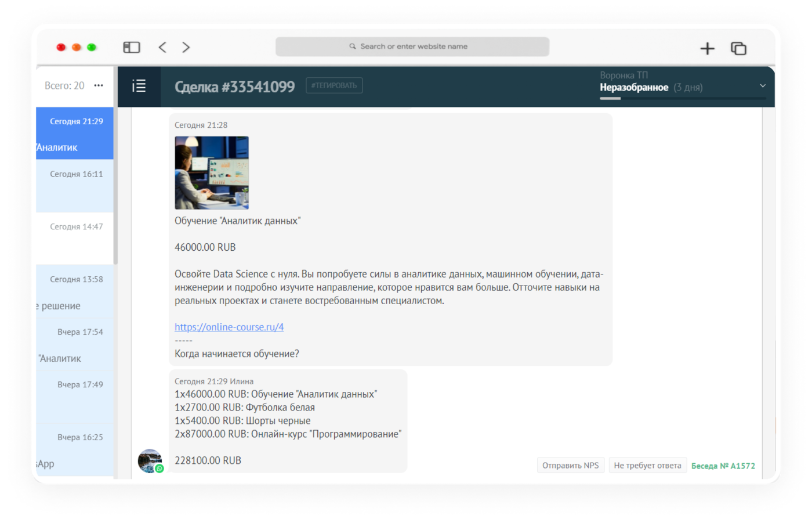This screenshot has height=519, width=812.
Task: Open the online-course.ru/4 link
Action: pos(229,327)
